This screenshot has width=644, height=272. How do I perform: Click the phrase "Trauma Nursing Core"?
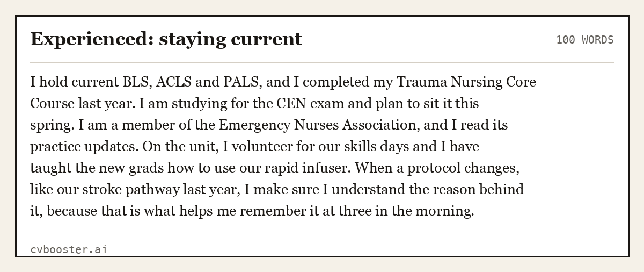coord(466,82)
